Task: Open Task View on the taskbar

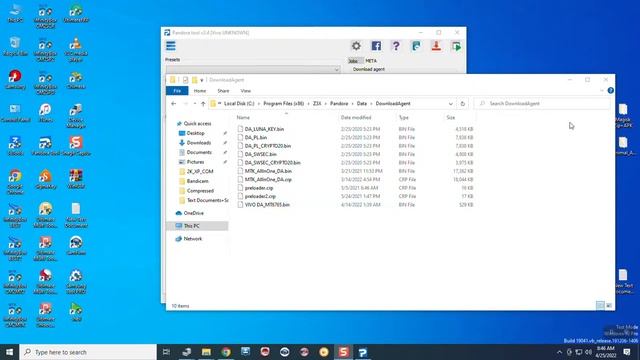Action: point(166,352)
